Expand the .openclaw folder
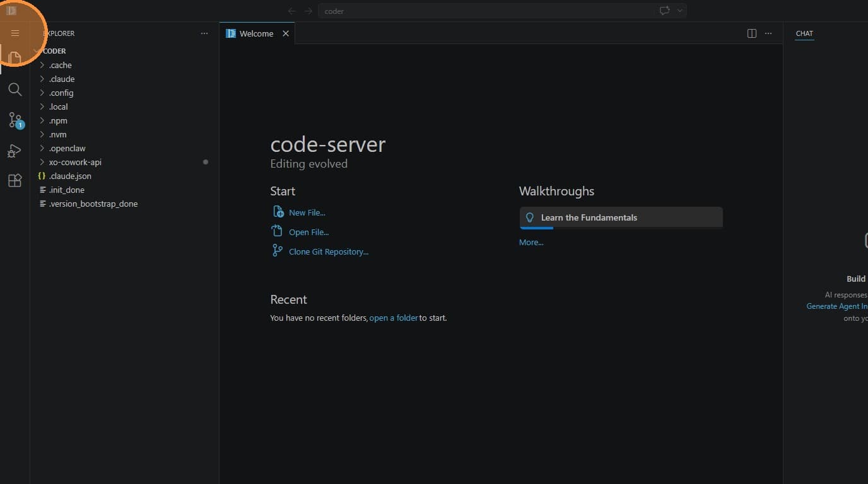Screen dimensions: 868x484 125,148
